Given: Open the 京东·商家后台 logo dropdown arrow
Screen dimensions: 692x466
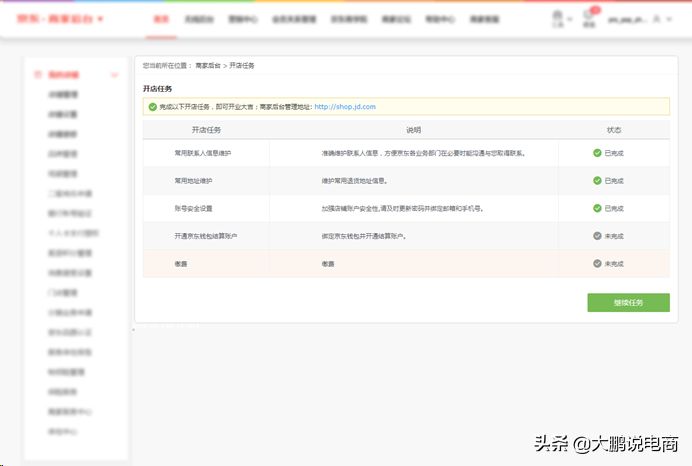Looking at the screenshot, I should tap(101, 19).
